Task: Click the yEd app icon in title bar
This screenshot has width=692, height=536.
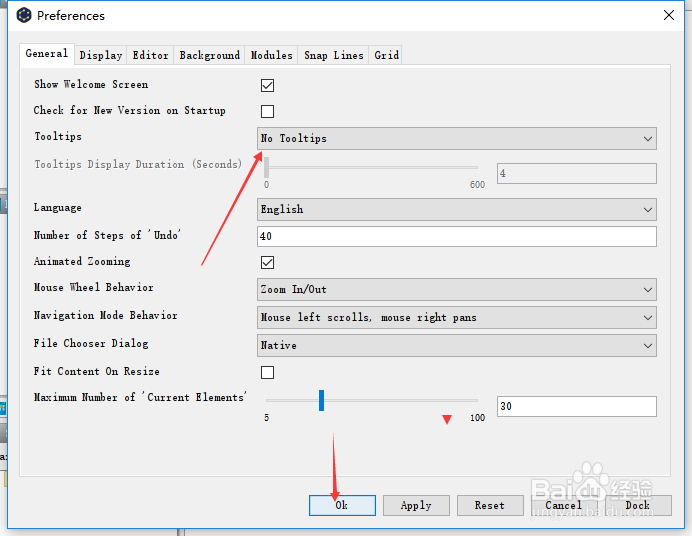Action: coord(24,15)
